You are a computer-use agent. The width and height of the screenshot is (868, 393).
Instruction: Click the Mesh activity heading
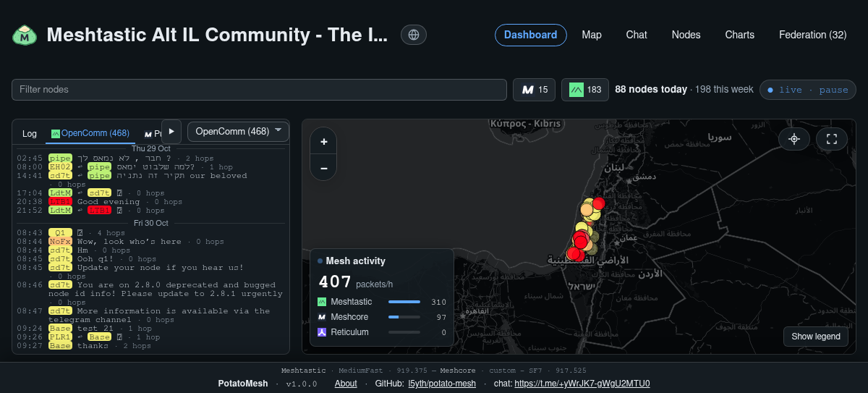356,261
